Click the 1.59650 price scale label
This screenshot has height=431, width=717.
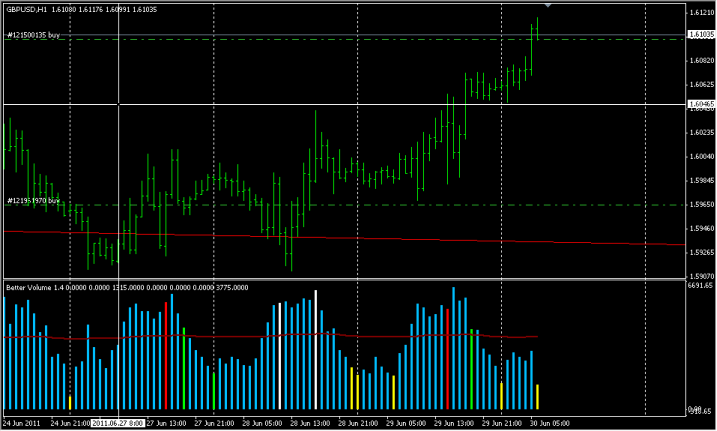point(700,204)
